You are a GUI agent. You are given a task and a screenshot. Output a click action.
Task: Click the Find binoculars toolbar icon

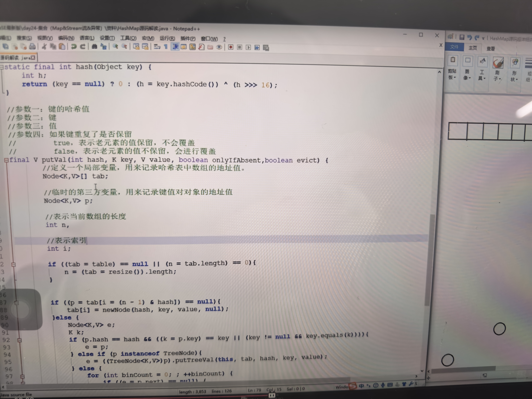pyautogui.click(x=94, y=46)
